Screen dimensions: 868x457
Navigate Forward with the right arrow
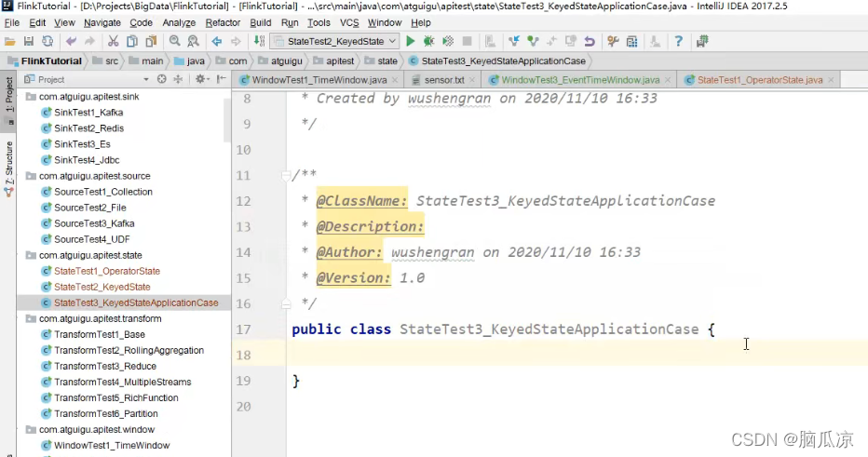point(236,42)
